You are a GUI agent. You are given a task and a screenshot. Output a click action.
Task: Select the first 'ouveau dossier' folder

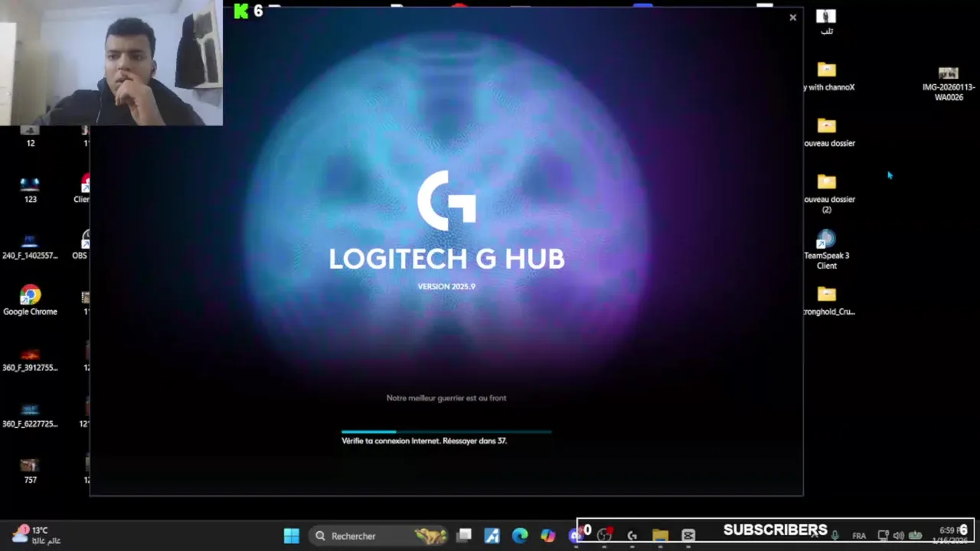[x=828, y=132]
